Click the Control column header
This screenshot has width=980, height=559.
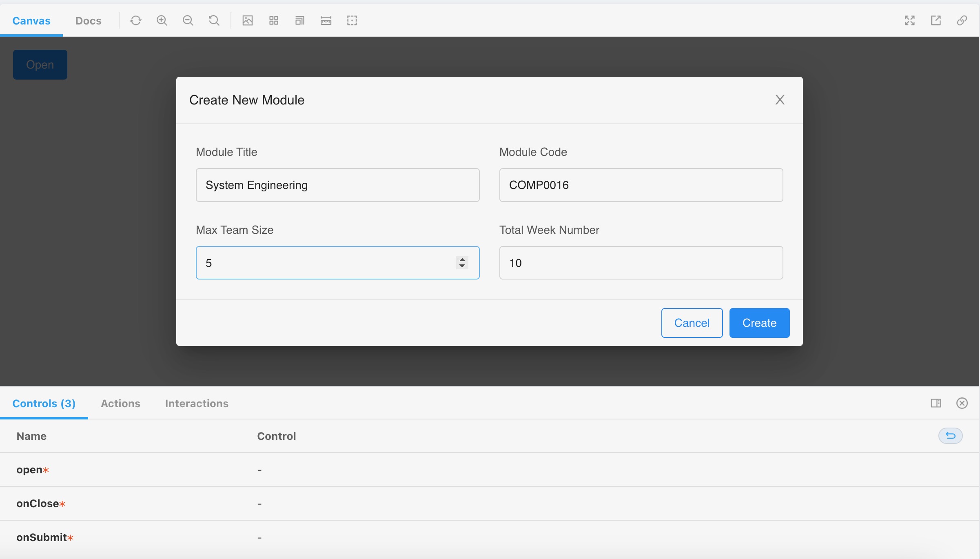pyautogui.click(x=277, y=436)
